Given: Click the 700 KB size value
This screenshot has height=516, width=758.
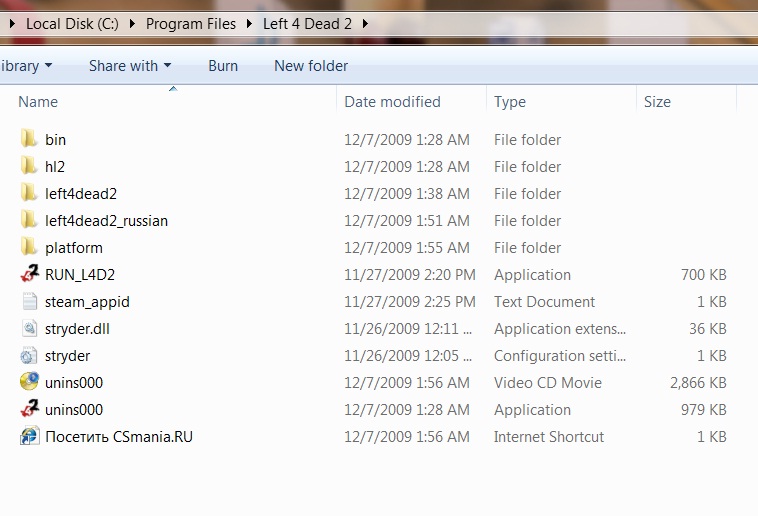Looking at the screenshot, I should coord(704,275).
